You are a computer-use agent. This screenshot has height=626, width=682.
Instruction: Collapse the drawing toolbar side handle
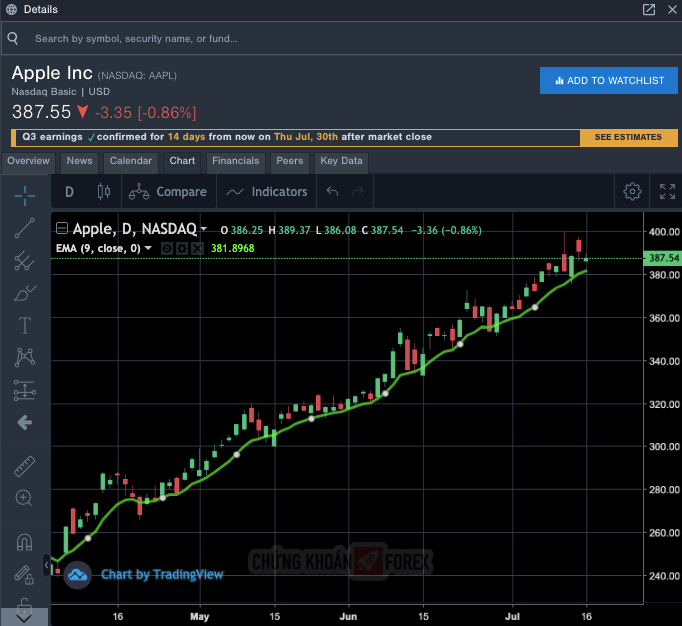click(x=46, y=565)
